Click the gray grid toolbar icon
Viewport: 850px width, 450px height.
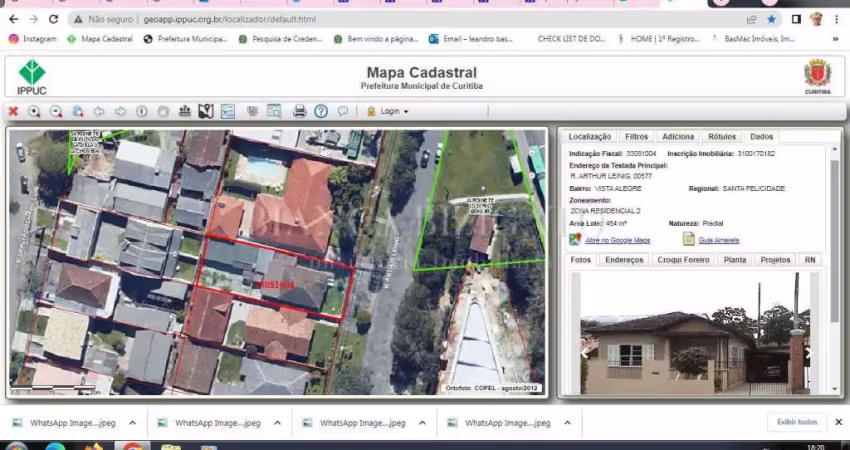[252, 111]
